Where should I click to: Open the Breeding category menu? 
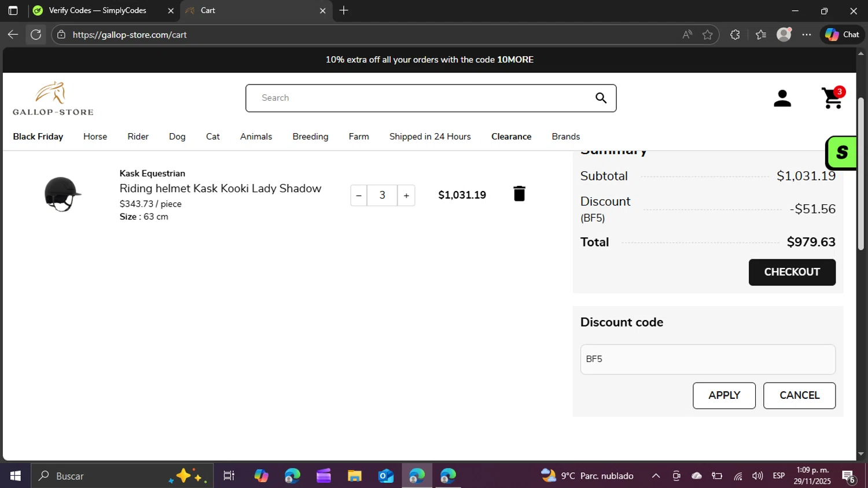(310, 137)
